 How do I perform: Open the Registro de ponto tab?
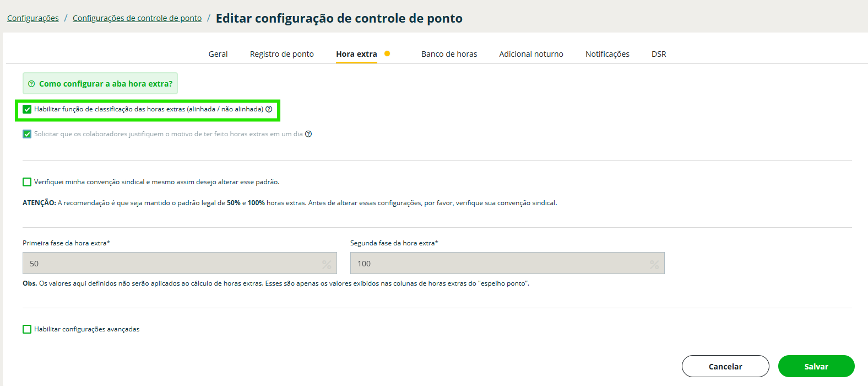[x=281, y=54]
